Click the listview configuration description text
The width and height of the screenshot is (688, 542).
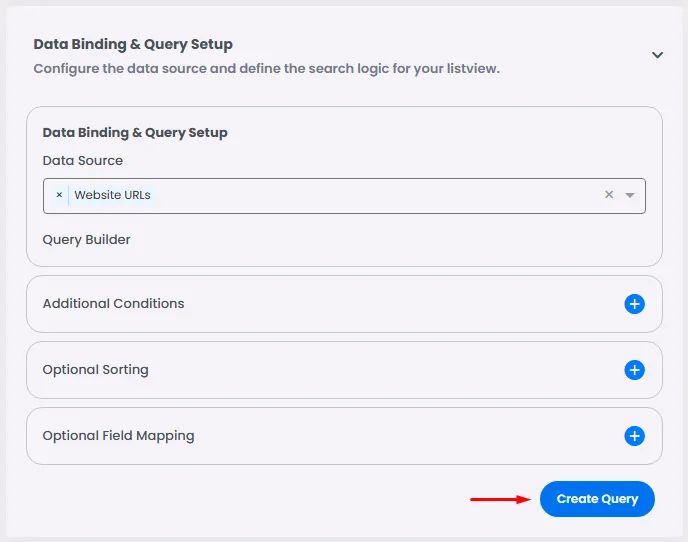pyautogui.click(x=266, y=69)
